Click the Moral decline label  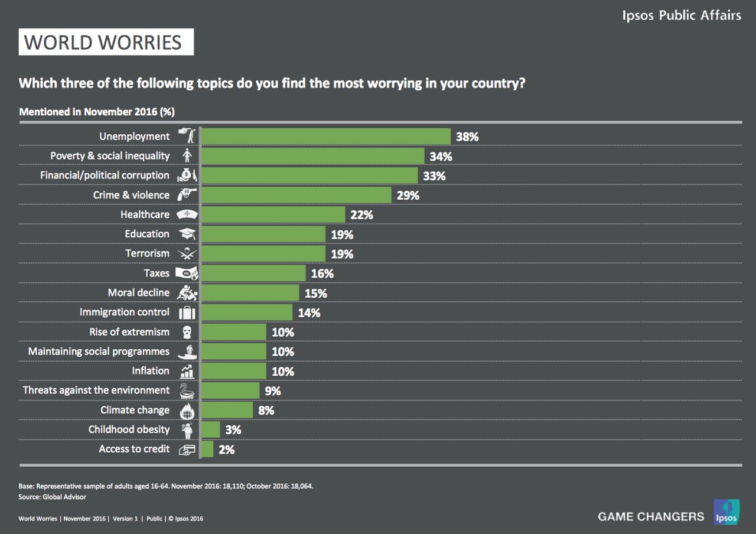click(x=138, y=293)
